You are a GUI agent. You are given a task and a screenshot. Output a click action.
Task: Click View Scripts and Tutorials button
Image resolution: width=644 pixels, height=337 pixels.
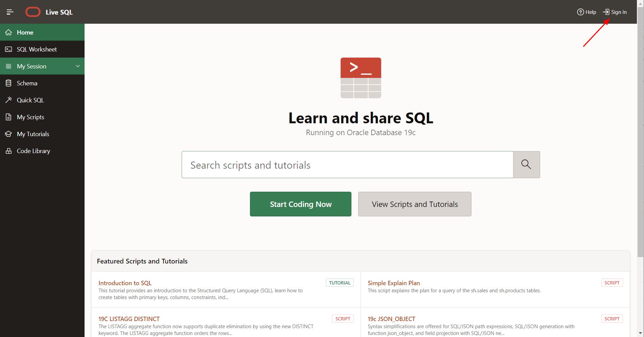(415, 204)
